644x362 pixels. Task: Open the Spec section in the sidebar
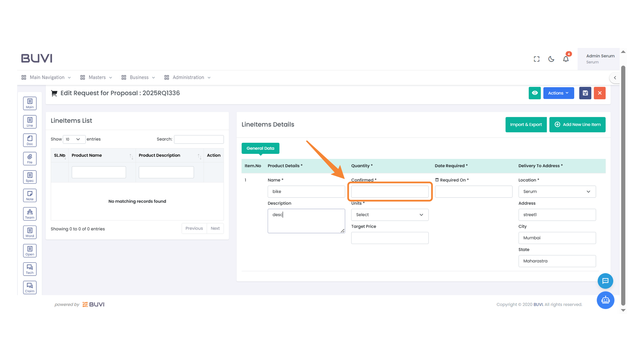tap(30, 177)
